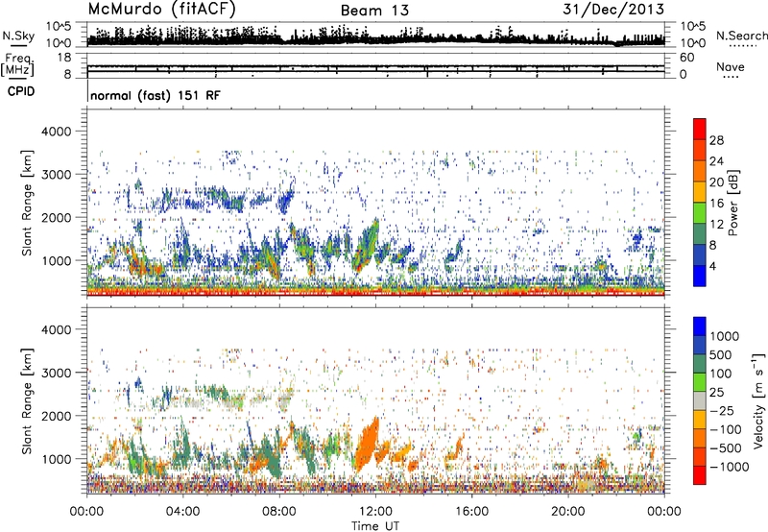Viewport: 768px width, 532px height.
Task: Click the '12:00' time axis tick label
Action: 375,512
